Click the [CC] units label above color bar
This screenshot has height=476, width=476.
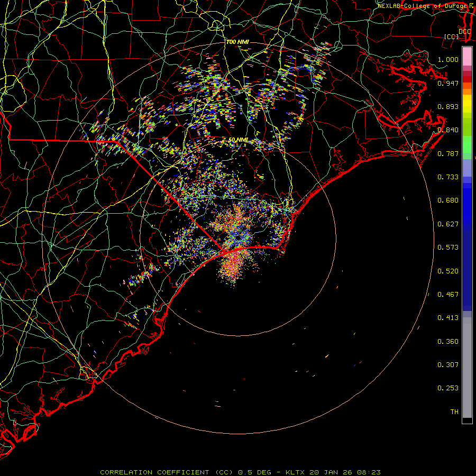(x=451, y=36)
